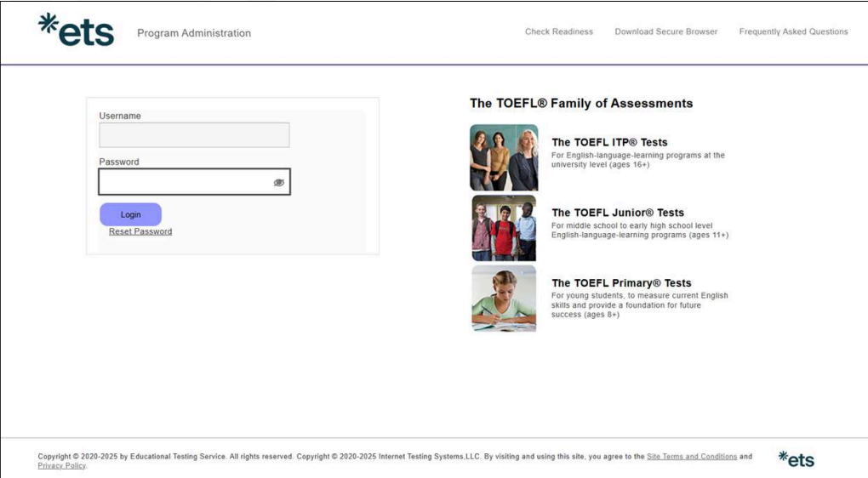Click the Login button
The width and height of the screenshot is (868, 478).
[x=131, y=214]
